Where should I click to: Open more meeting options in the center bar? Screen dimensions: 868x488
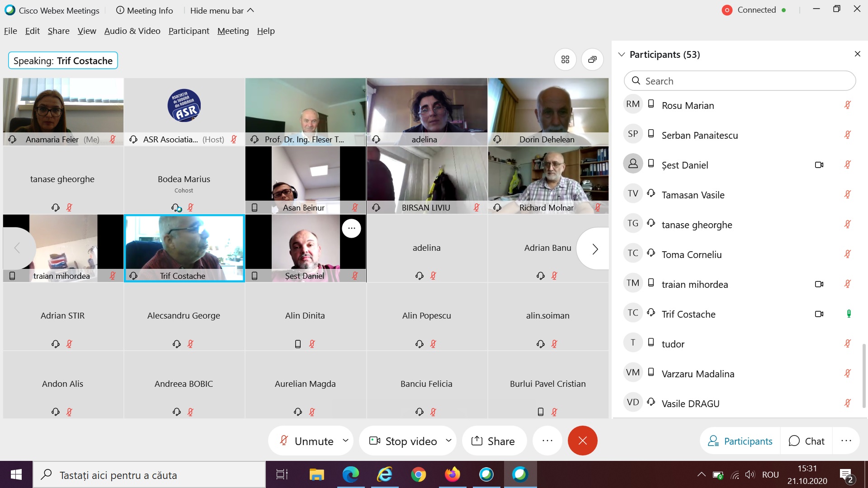tap(547, 441)
